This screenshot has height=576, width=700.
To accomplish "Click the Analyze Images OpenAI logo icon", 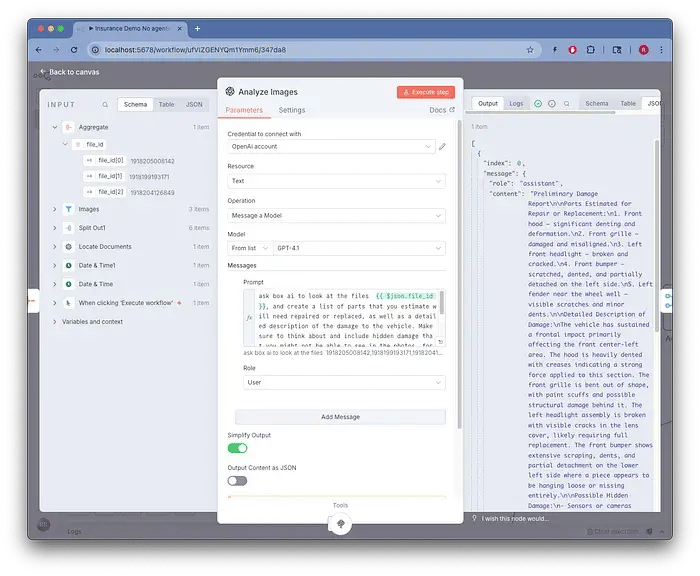I will click(230, 92).
